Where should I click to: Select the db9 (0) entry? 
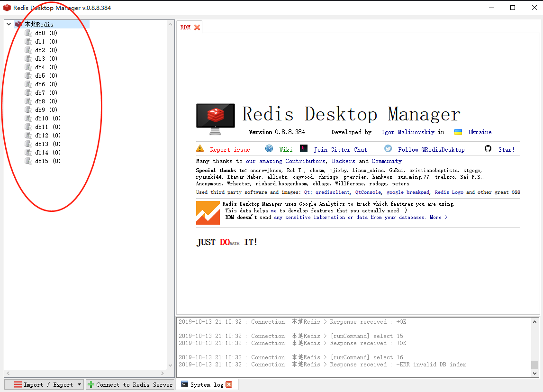46,110
